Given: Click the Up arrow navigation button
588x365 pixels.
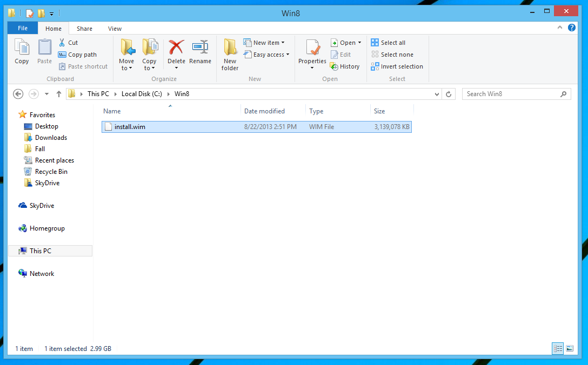Looking at the screenshot, I should [59, 94].
